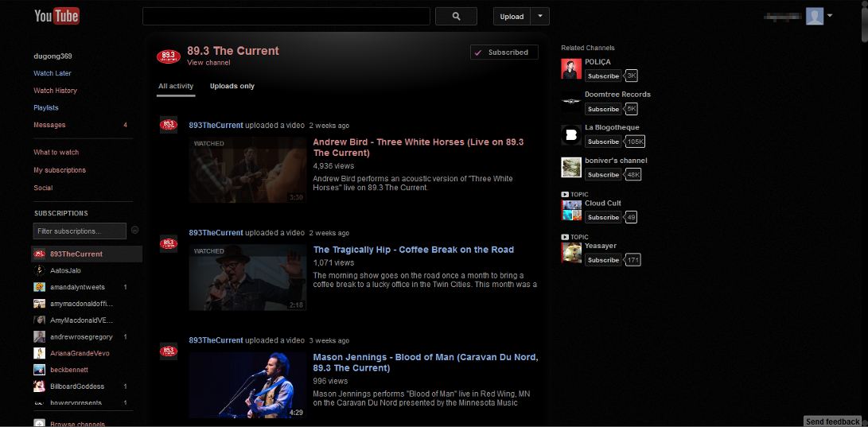Go to What to watch
Viewport: 868px width, 427px height.
pyautogui.click(x=56, y=152)
